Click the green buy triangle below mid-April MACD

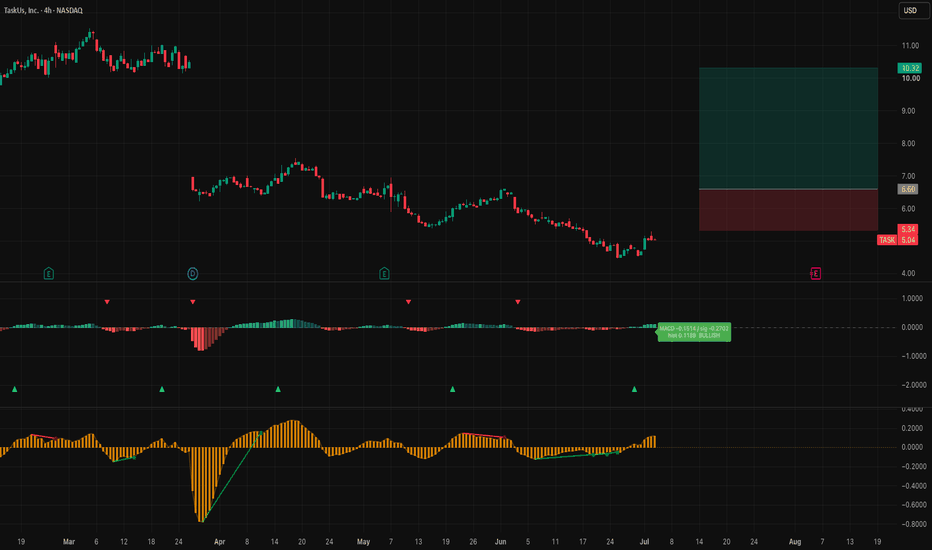pyautogui.click(x=278, y=389)
